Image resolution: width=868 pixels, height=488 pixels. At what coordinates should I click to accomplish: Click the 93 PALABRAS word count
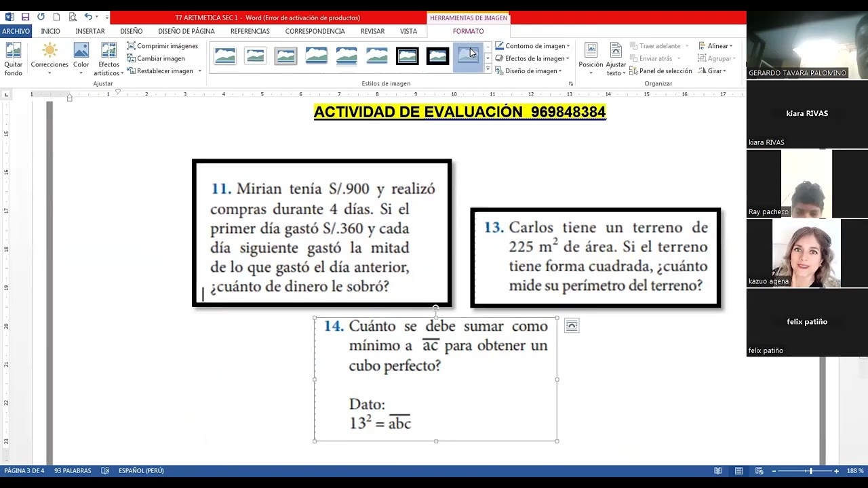tap(73, 470)
